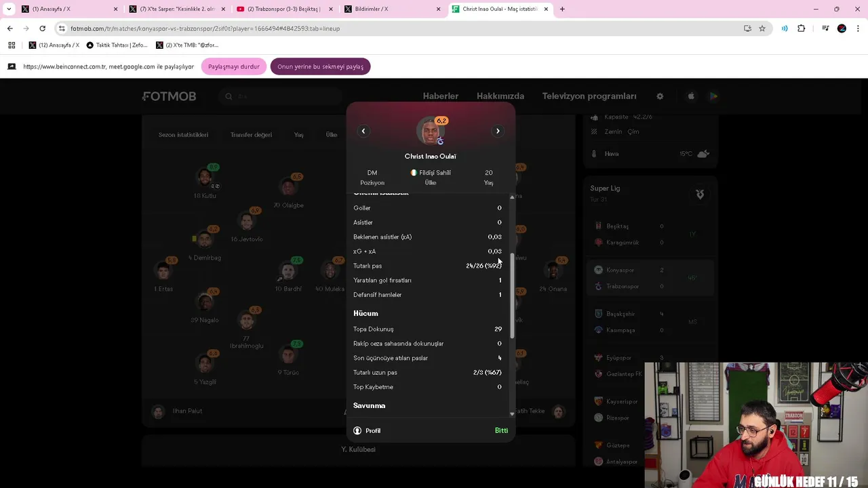Open Beşiktaş vs Karagümrük match
Viewport: 868px width, 488px height.
[650, 234]
